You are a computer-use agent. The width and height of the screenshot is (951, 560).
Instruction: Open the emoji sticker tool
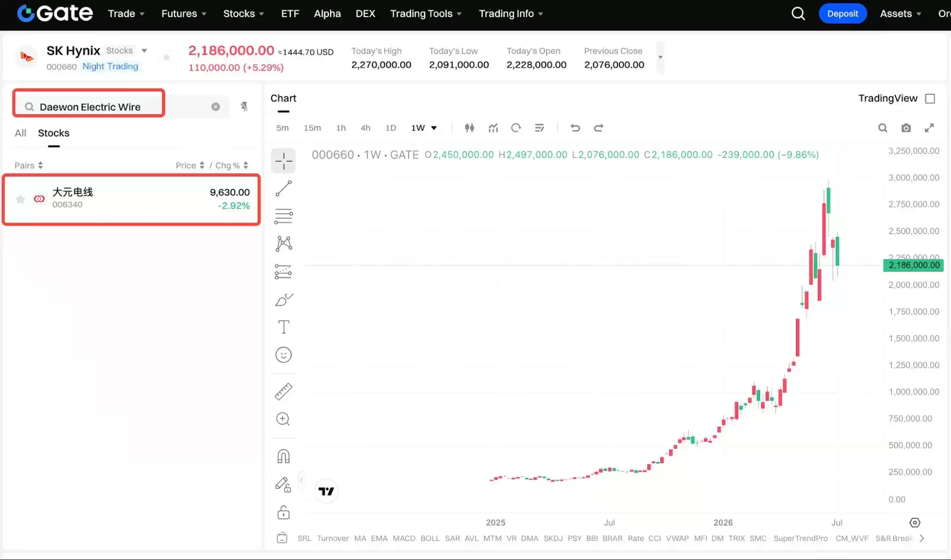pos(284,355)
